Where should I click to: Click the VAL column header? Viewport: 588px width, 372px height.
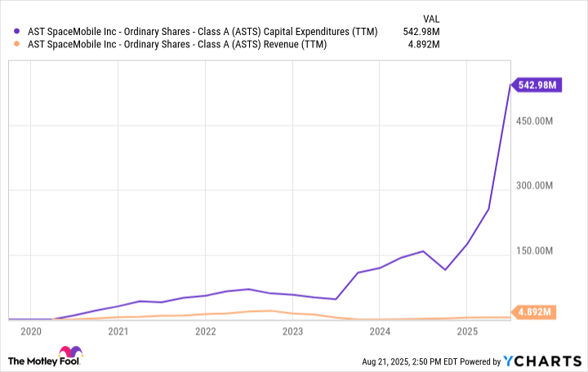431,19
